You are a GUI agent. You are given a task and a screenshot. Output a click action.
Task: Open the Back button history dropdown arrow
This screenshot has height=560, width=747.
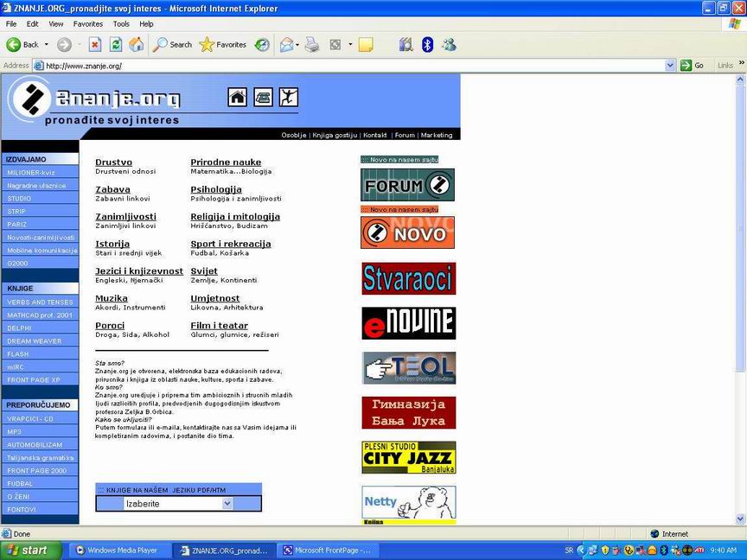point(46,45)
